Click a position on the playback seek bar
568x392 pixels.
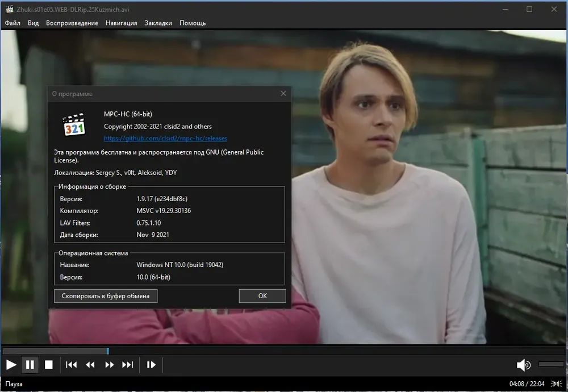[x=283, y=351]
